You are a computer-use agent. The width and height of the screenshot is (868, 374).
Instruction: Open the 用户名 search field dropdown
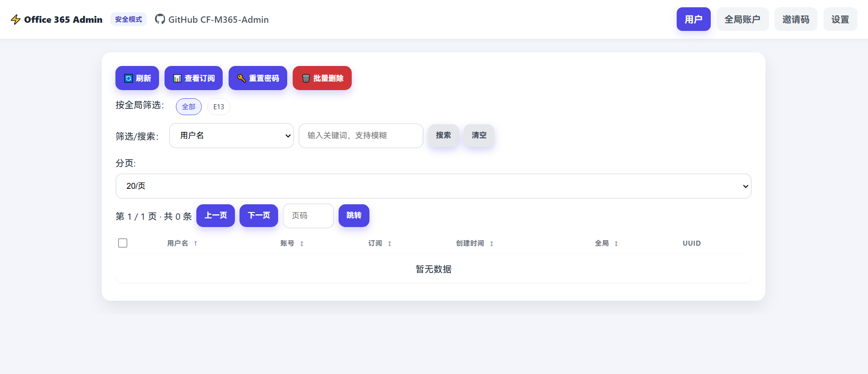[231, 136]
